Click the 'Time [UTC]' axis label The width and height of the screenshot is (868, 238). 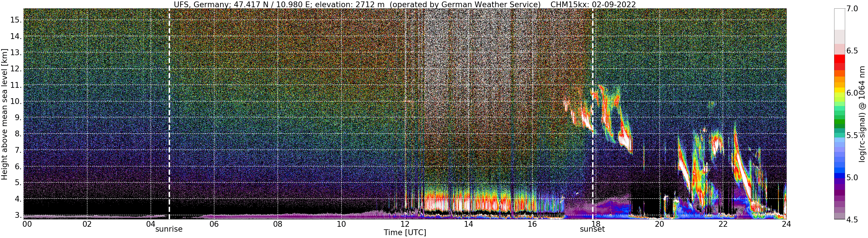coord(405,233)
